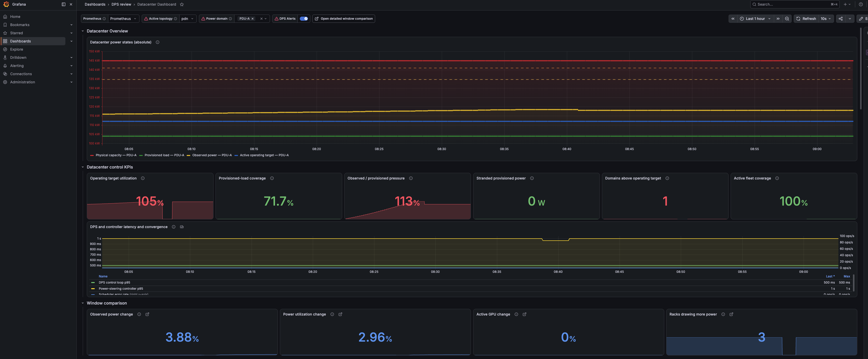Collapse the Datacenter control KPIs row
868x359 pixels.
click(82, 167)
